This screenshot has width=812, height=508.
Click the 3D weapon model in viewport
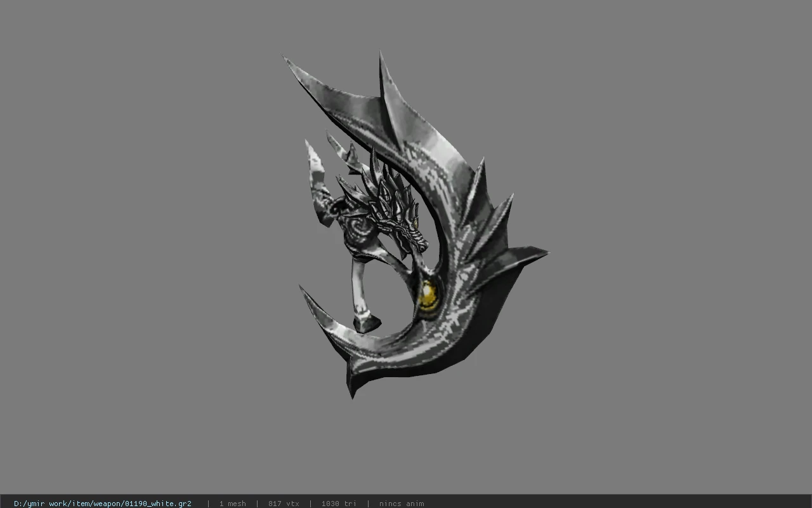coord(416,225)
